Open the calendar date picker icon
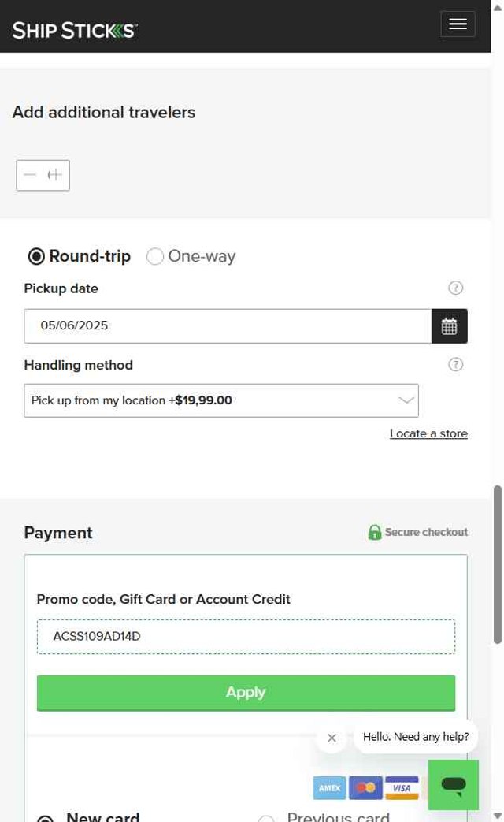The image size is (504, 822). click(x=449, y=326)
